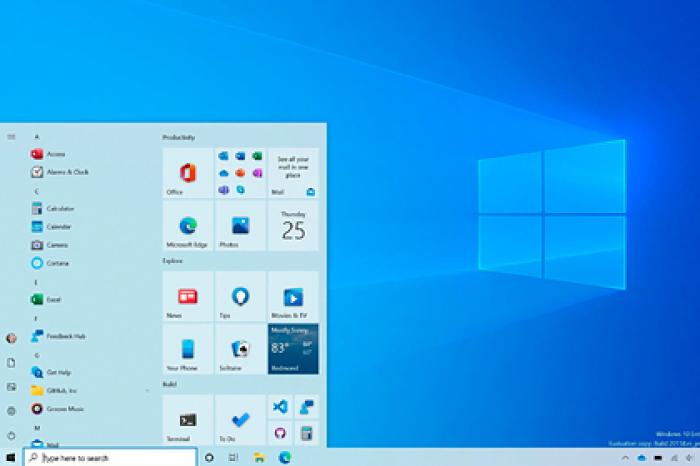700x466 pixels.
Task: Open the Microsoft Edge tile
Action: point(188,225)
